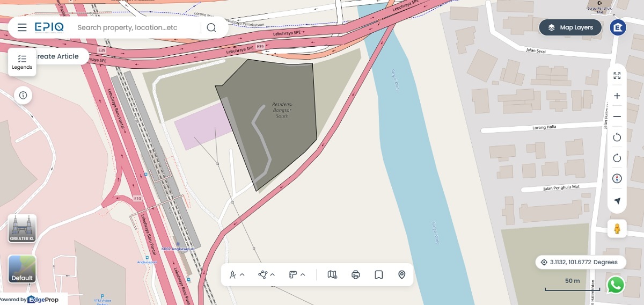644x305 pixels.
Task: Zoom out with the minus button
Action: pos(617,117)
